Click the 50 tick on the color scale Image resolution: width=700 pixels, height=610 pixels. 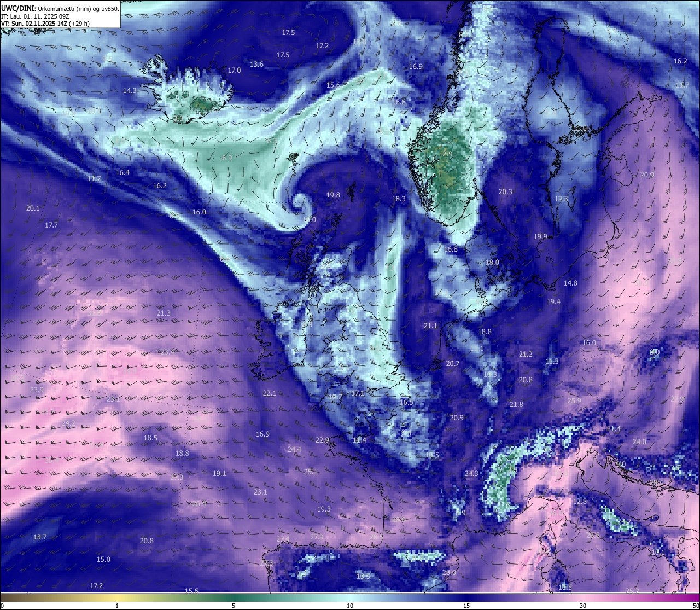[x=696, y=605]
